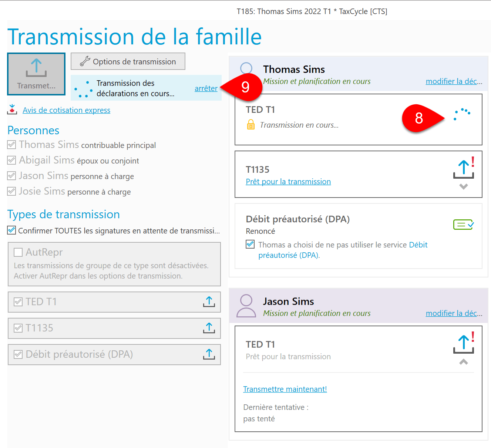Click Dernière tentative : pas tenté text
This screenshot has width=491, height=448.
tap(276, 413)
